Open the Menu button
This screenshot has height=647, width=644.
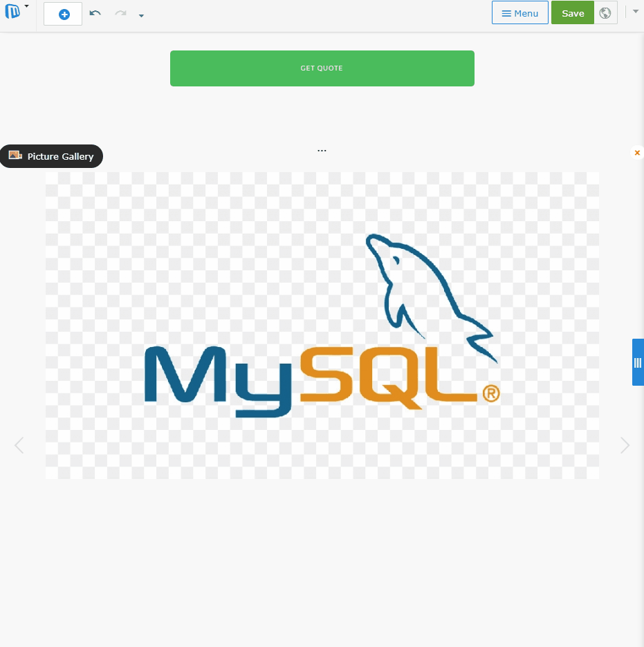coord(519,13)
